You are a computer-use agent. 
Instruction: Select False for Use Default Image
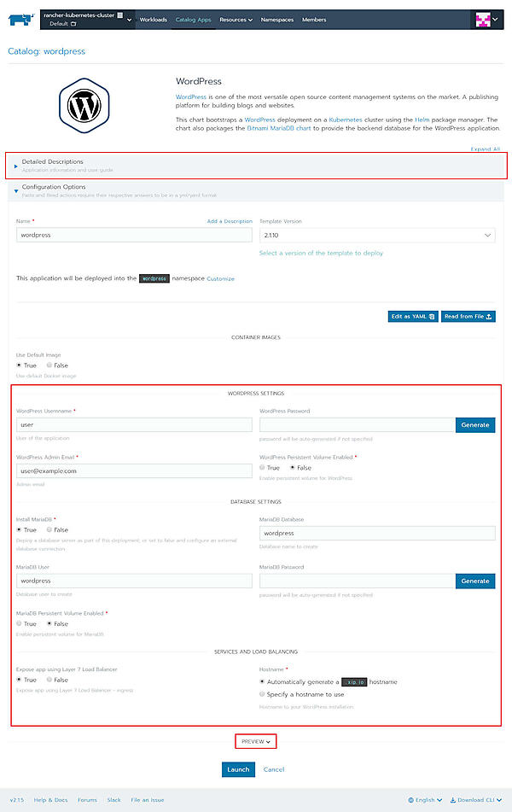click(49, 365)
